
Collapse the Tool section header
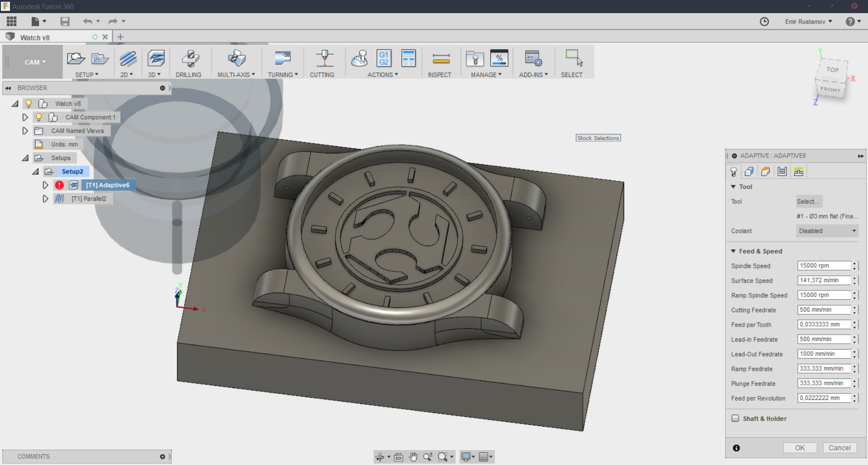click(733, 186)
